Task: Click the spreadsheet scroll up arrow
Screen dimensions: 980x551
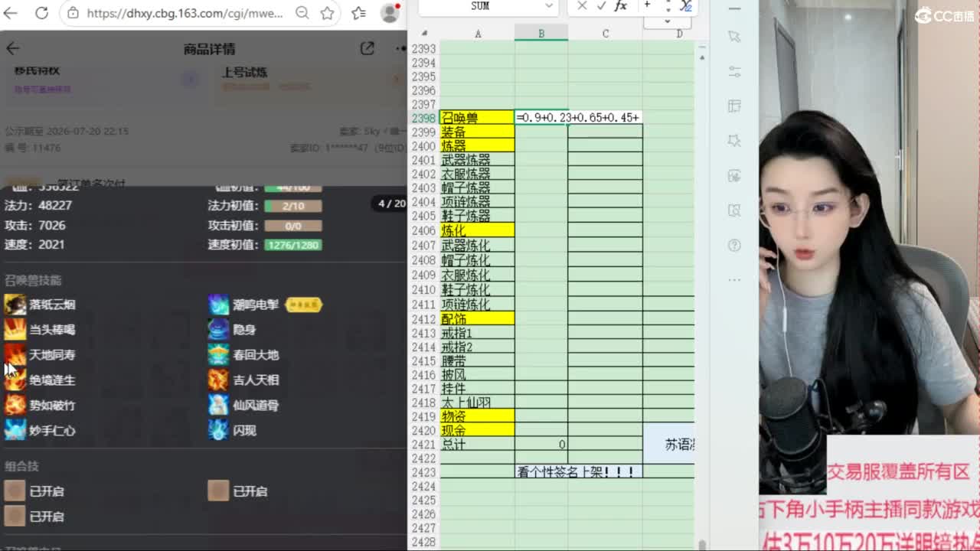Action: pyautogui.click(x=702, y=57)
